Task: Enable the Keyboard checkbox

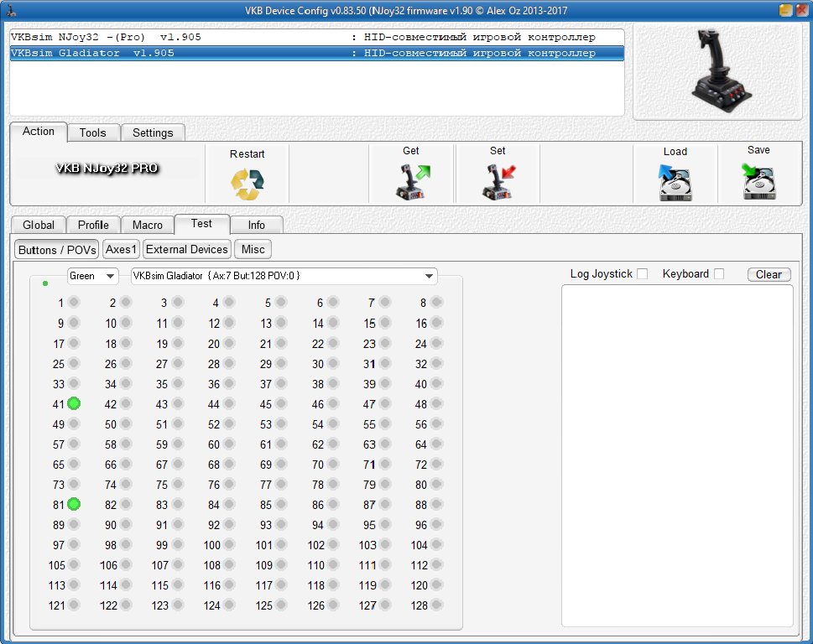Action: pyautogui.click(x=719, y=274)
